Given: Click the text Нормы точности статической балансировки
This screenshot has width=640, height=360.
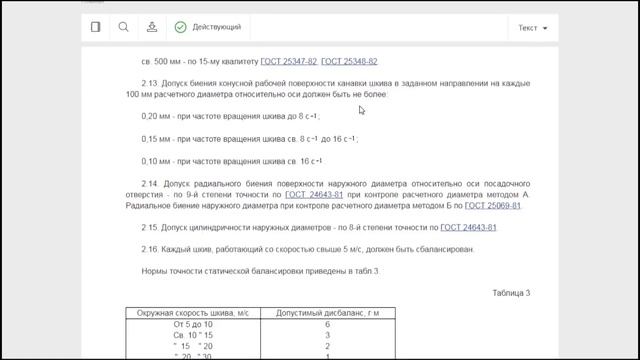Looking at the screenshot, I should 223,271.
